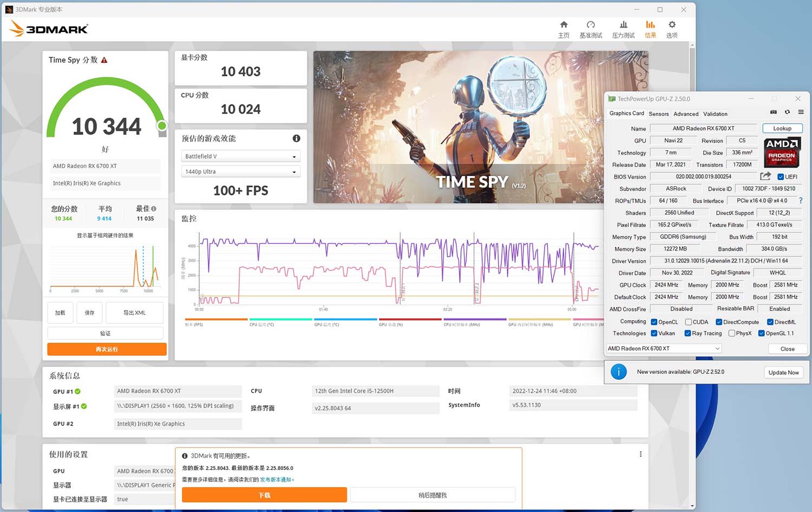The height and width of the screenshot is (512, 812).
Task: Click the Lookup button in GPU-Z
Action: click(782, 128)
